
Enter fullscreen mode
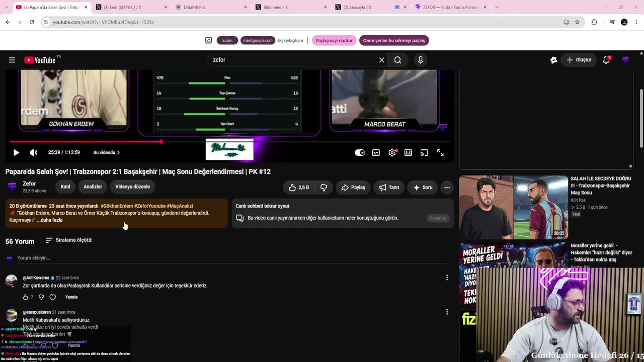440,152
